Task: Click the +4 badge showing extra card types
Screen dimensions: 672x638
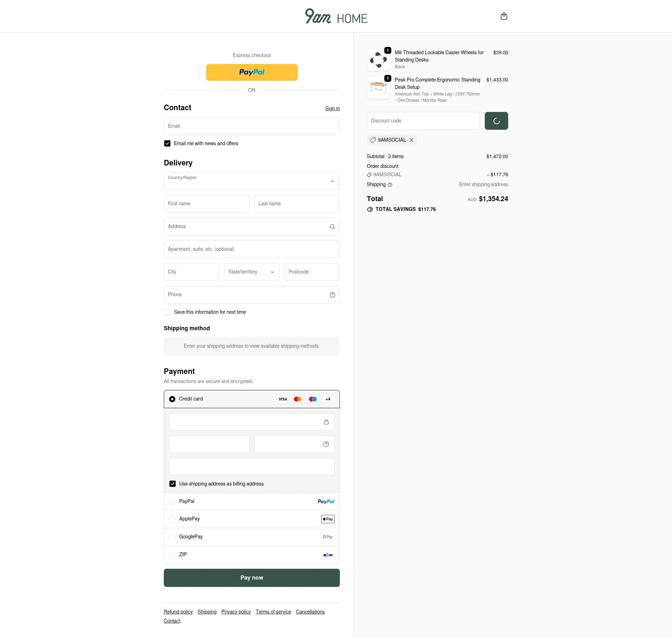Action: coord(328,399)
